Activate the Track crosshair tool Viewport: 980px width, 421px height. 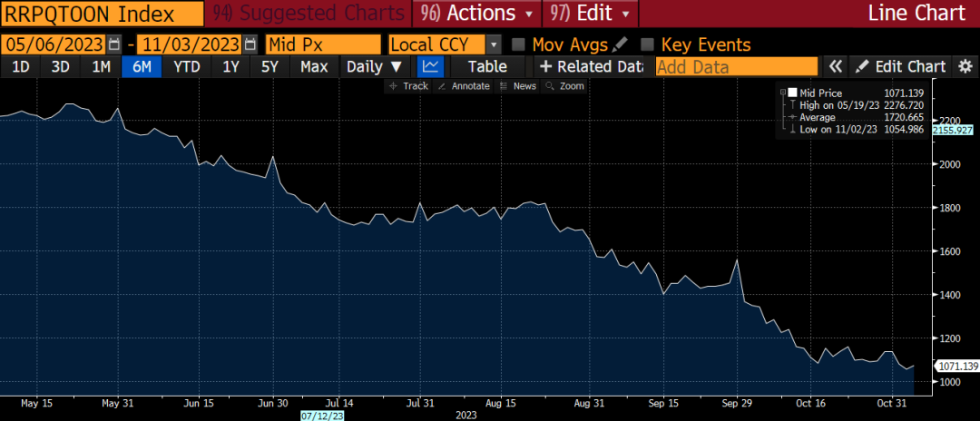click(x=408, y=86)
